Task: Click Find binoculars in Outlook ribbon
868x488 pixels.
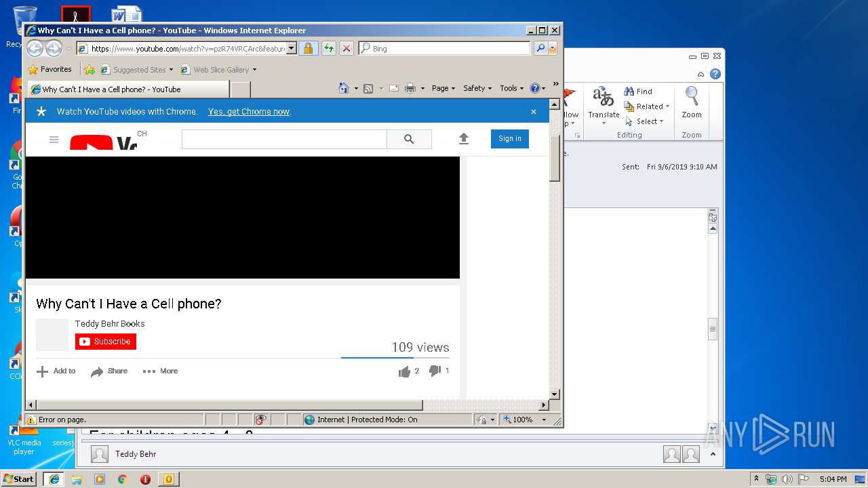Action: click(x=637, y=91)
